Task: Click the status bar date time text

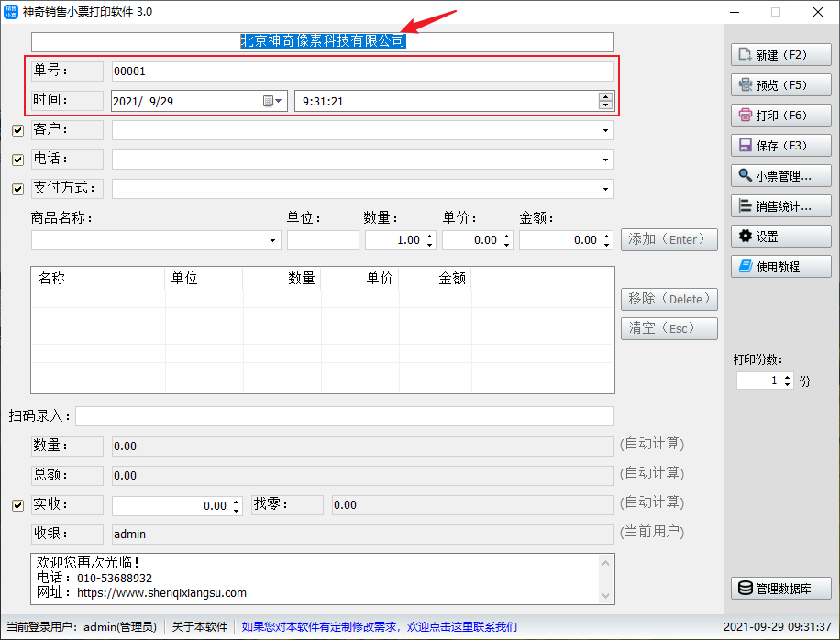Action: tap(777, 626)
